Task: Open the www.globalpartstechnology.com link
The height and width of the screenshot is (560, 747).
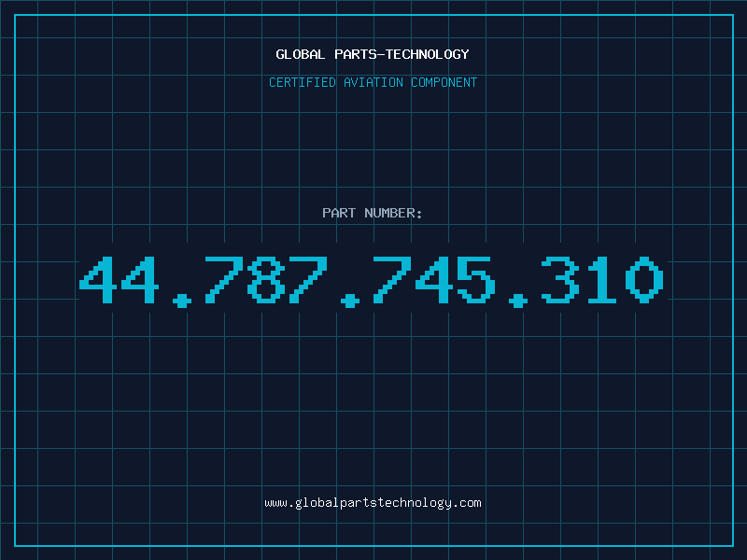Action: (x=373, y=503)
